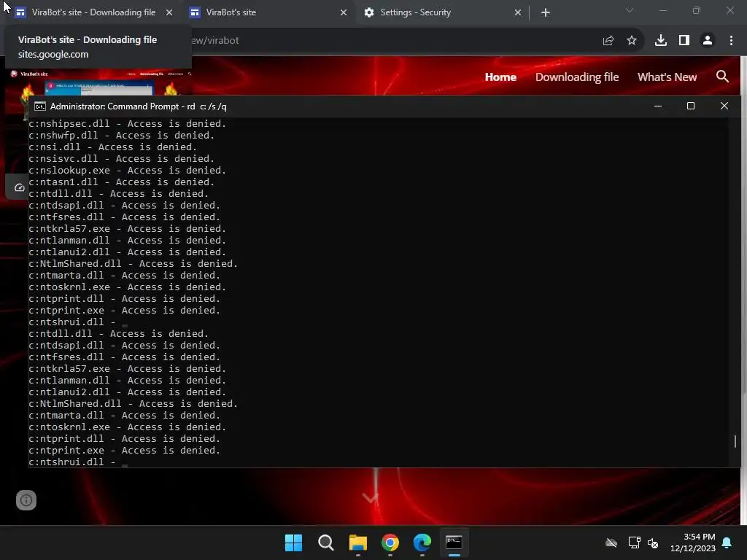Click the line 'c:ntasn1.dll - Access is denied.'
Image resolution: width=747 pixels, height=560 pixels.
122,182
